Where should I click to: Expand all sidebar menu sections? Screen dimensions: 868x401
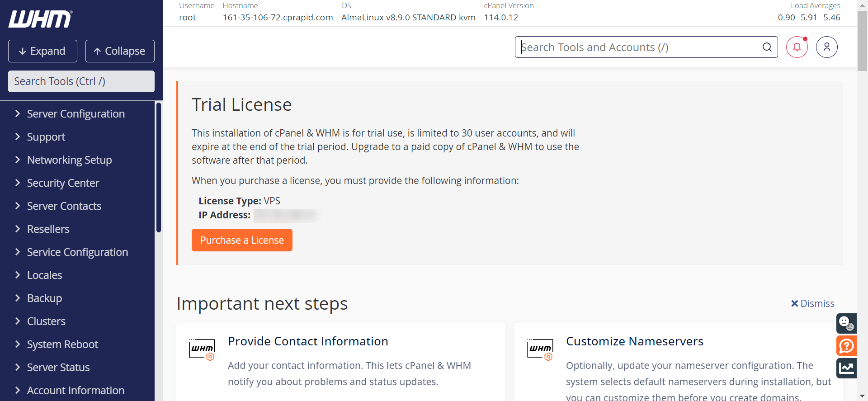tap(42, 51)
